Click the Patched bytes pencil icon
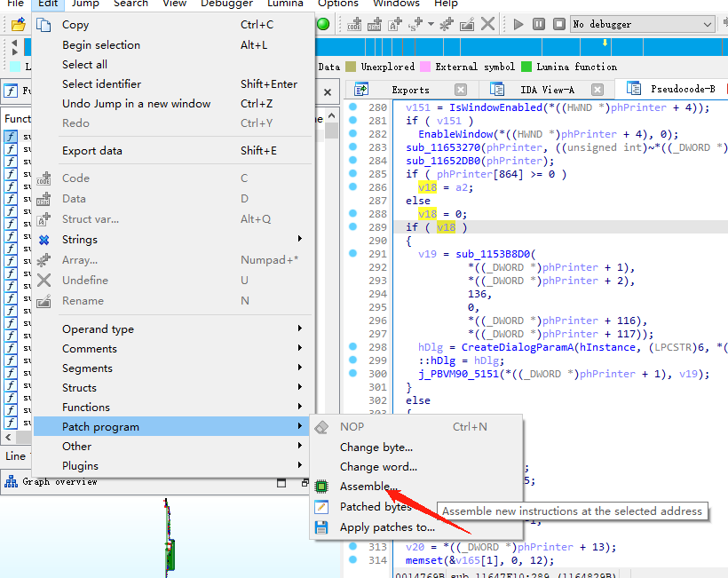Screen dimensions: 728x578 coord(321,507)
